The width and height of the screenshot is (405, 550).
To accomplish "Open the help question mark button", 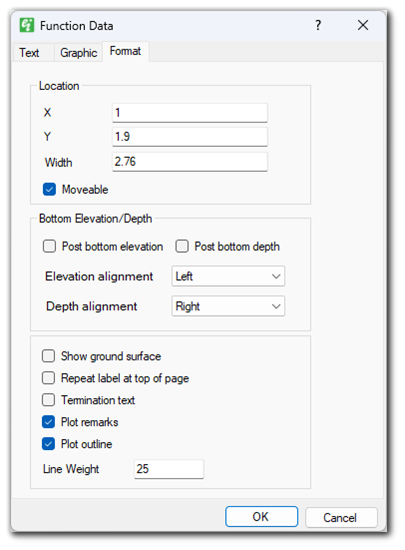I will click(318, 25).
